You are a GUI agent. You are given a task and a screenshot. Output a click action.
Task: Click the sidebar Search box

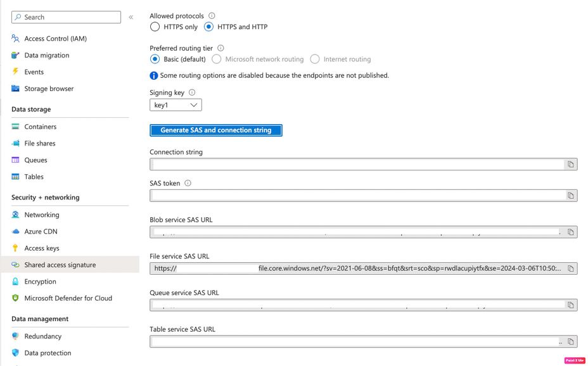[66, 17]
